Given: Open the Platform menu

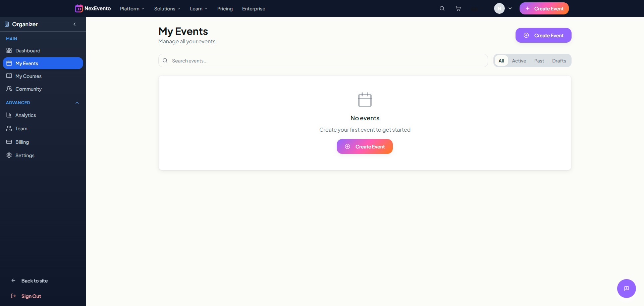Looking at the screenshot, I should tap(132, 8).
